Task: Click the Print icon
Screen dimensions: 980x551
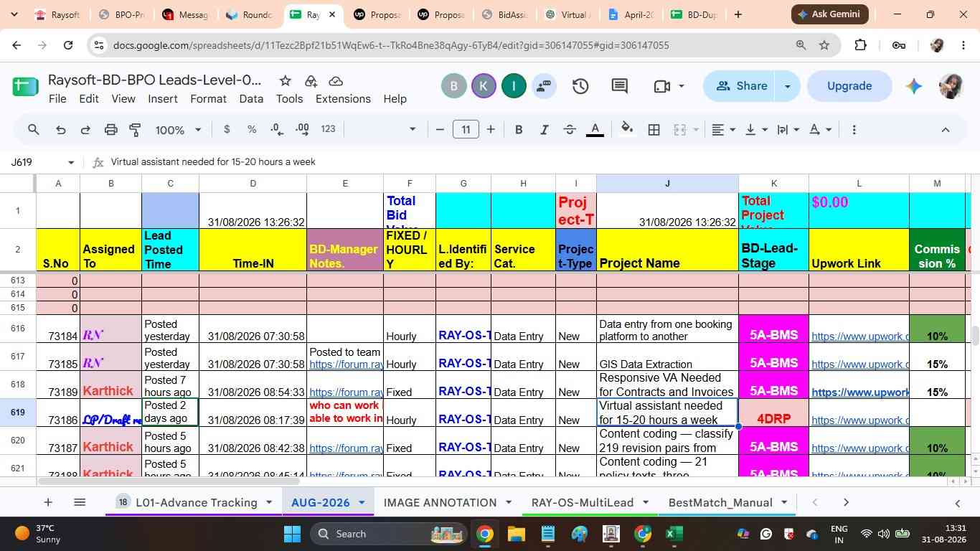Action: (110, 130)
